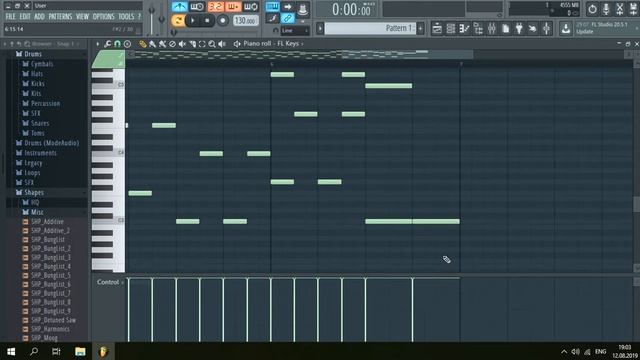Open the Playlist window from main toolbar
This screenshot has height=360, width=640.
(x=437, y=29)
